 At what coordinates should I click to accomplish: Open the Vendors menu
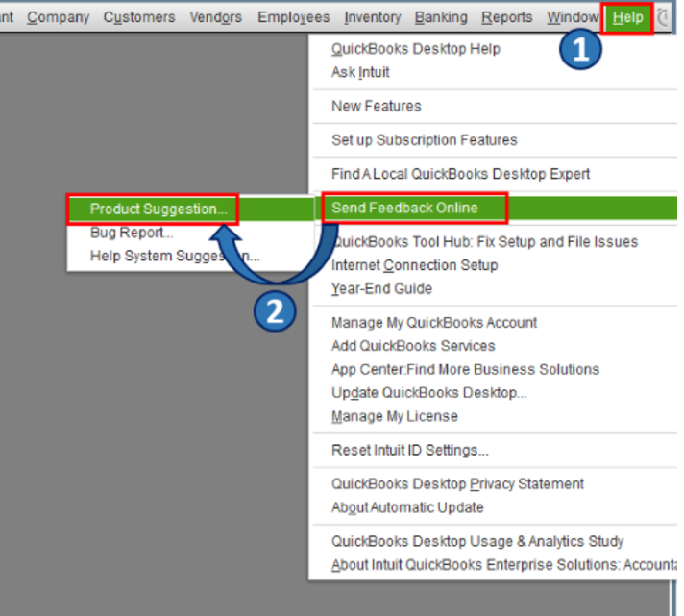(215, 17)
